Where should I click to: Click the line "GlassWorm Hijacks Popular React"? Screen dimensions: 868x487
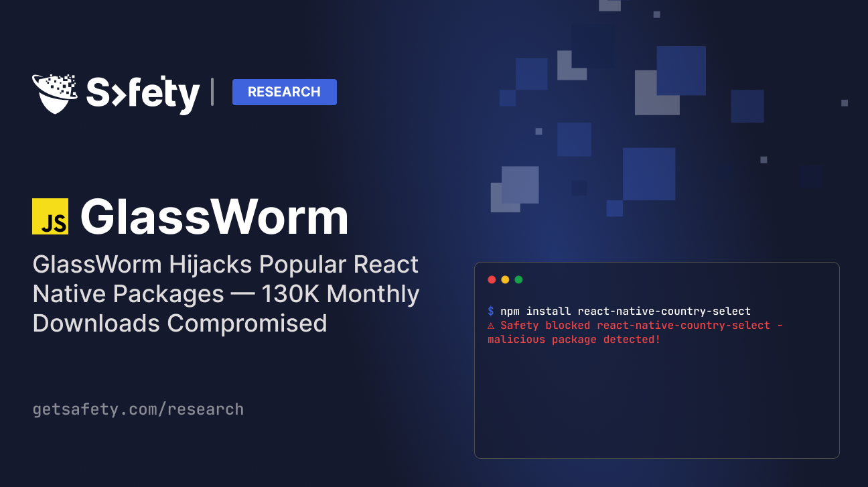226,265
